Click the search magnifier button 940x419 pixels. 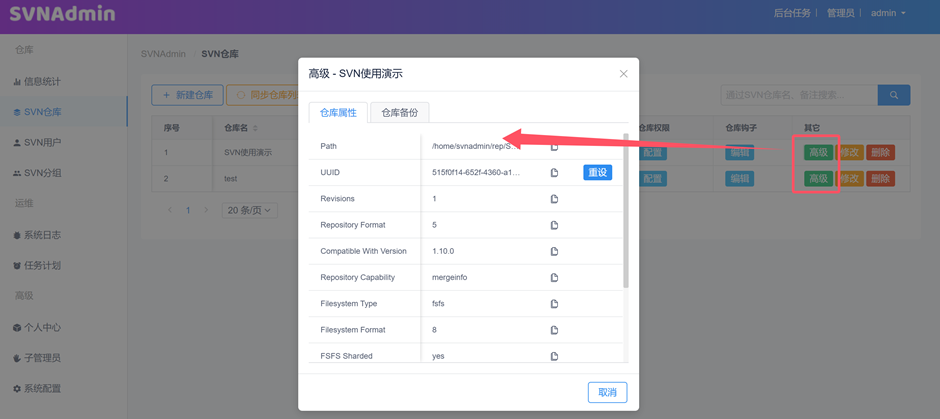click(894, 95)
